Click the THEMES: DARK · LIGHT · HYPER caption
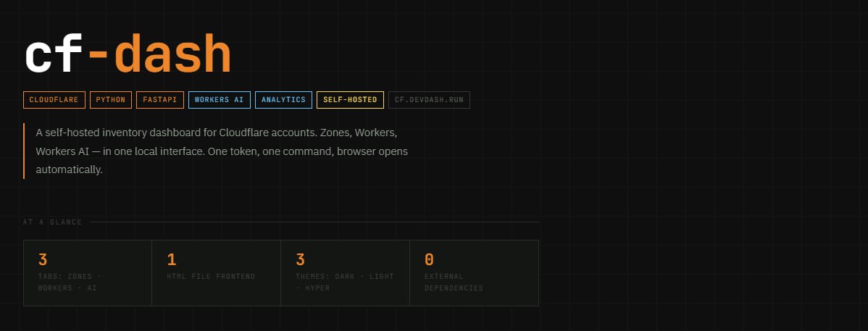This screenshot has height=331, width=868. click(x=345, y=282)
